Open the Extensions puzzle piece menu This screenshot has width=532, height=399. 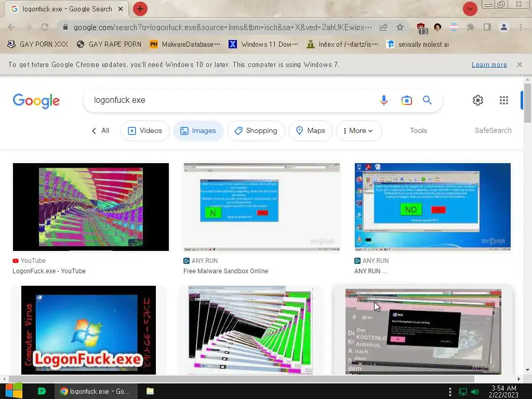470,27
